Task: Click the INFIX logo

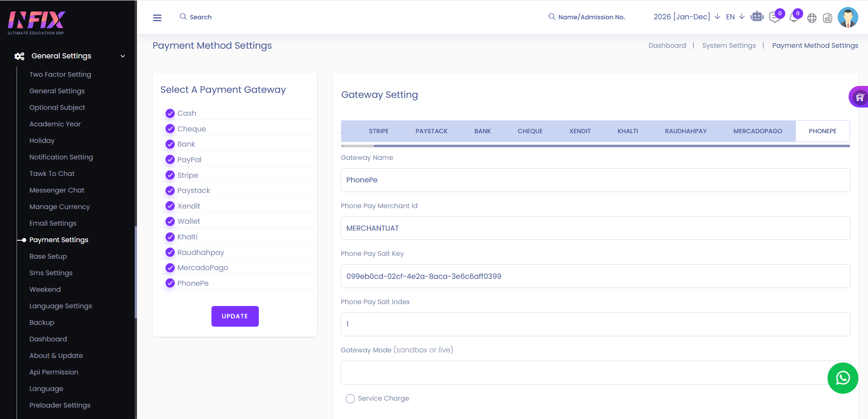Action: tap(36, 23)
